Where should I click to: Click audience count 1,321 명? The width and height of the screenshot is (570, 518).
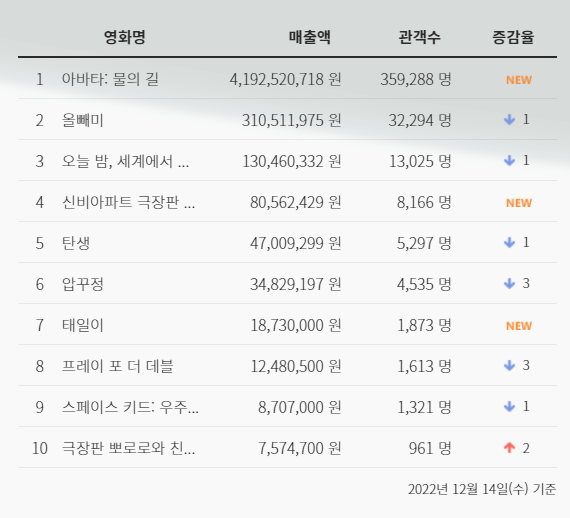(x=424, y=407)
